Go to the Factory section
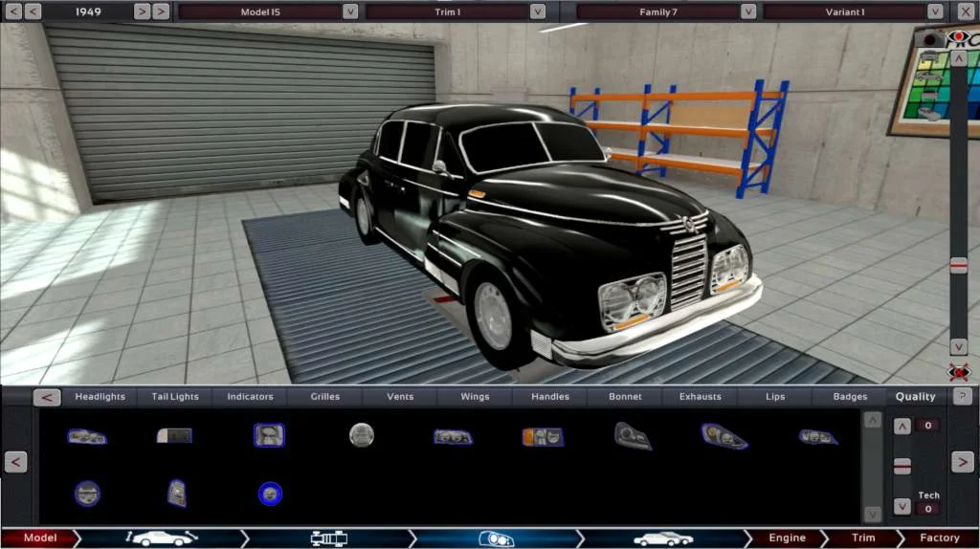 (x=940, y=538)
